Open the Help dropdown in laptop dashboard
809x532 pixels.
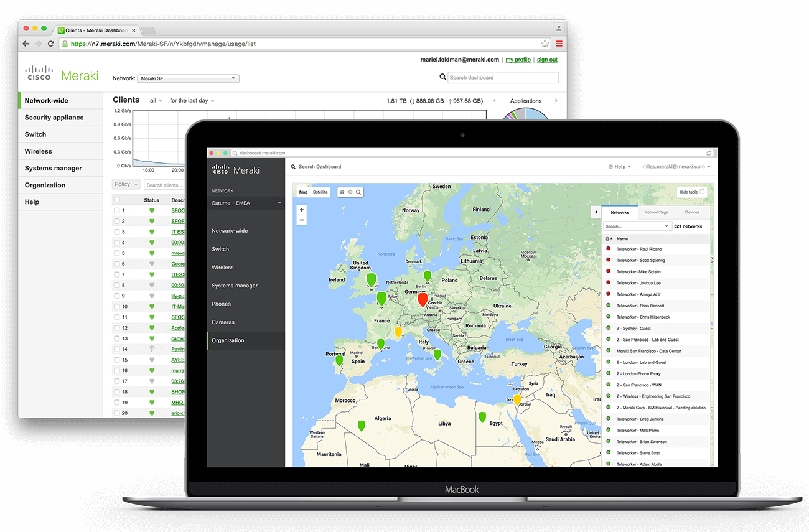(x=619, y=167)
